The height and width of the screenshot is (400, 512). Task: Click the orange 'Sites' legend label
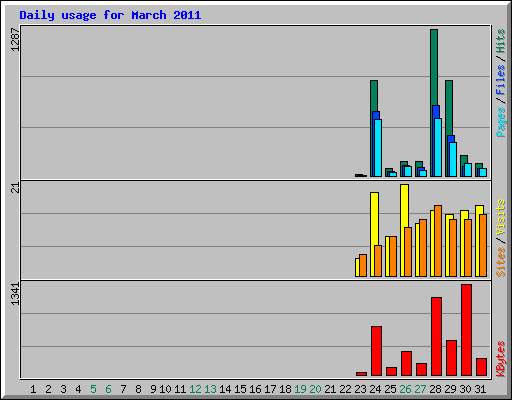click(500, 262)
